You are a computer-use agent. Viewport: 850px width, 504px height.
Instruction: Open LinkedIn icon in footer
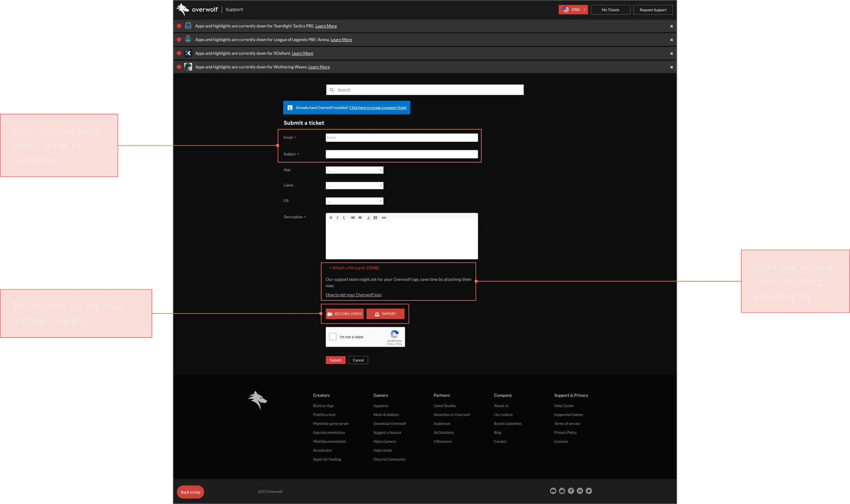[x=580, y=491]
